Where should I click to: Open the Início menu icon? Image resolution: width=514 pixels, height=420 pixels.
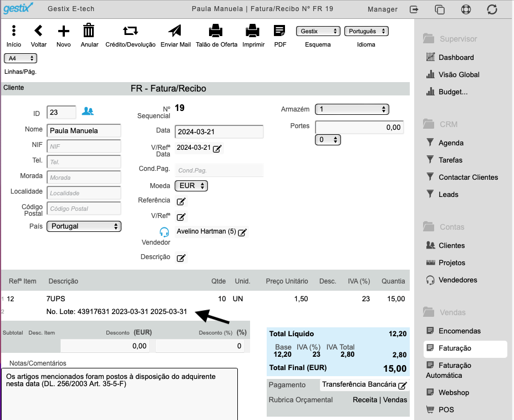click(x=13, y=31)
